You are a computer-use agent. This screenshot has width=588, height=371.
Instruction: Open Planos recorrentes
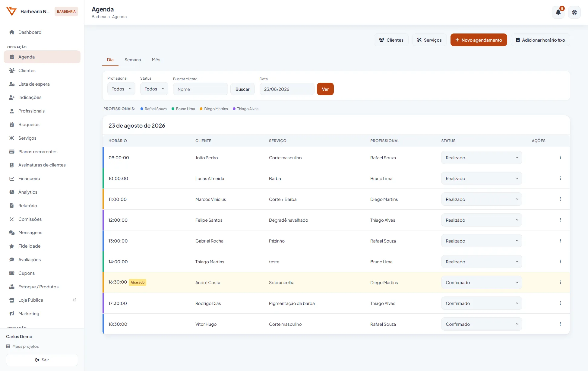[42, 152]
